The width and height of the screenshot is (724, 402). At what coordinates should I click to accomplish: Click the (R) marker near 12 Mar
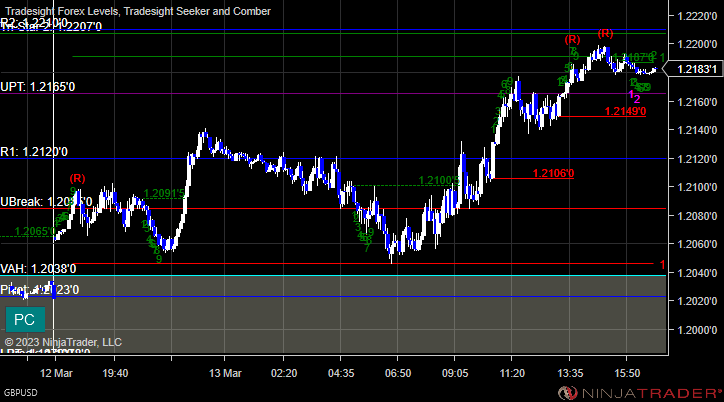tap(78, 178)
